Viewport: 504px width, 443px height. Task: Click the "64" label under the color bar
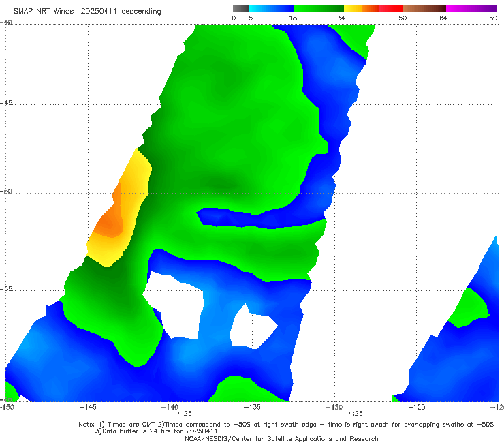[443, 18]
